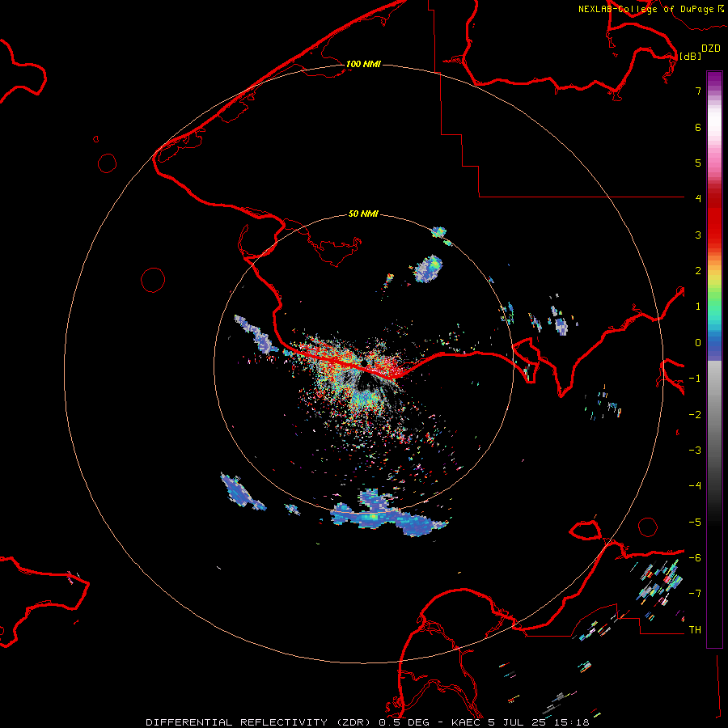This screenshot has height=728, width=728.
Task: Click the 2 tick label on scale
Action: 698,271
